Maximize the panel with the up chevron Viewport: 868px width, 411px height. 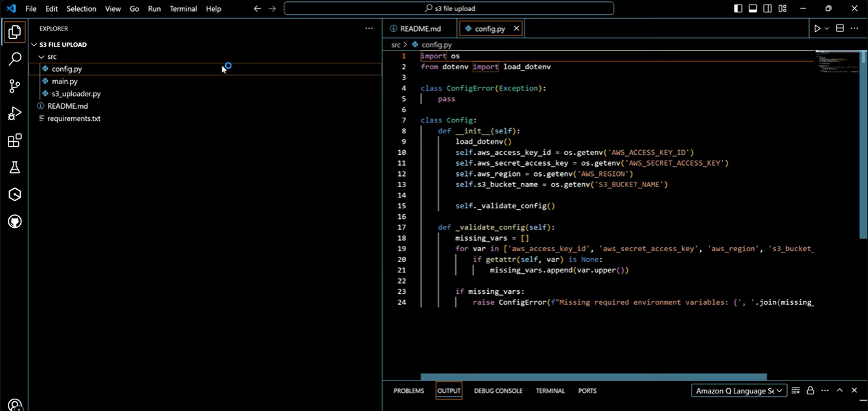click(839, 391)
